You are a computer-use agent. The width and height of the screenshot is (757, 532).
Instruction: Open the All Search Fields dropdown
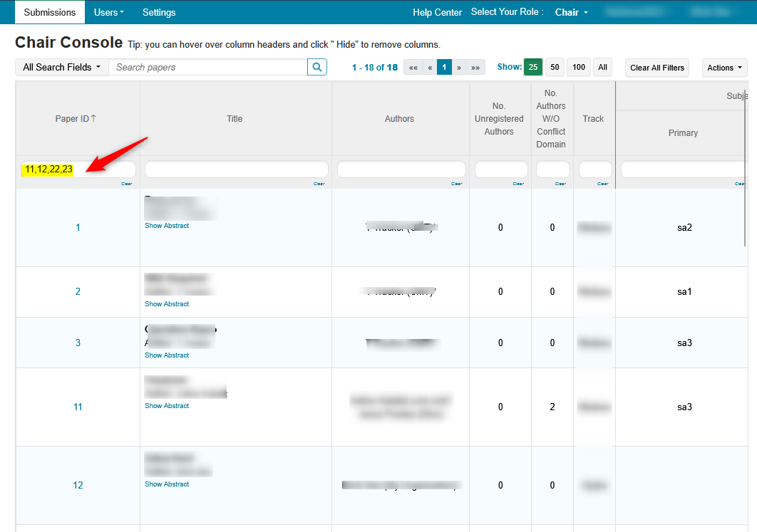pos(61,67)
